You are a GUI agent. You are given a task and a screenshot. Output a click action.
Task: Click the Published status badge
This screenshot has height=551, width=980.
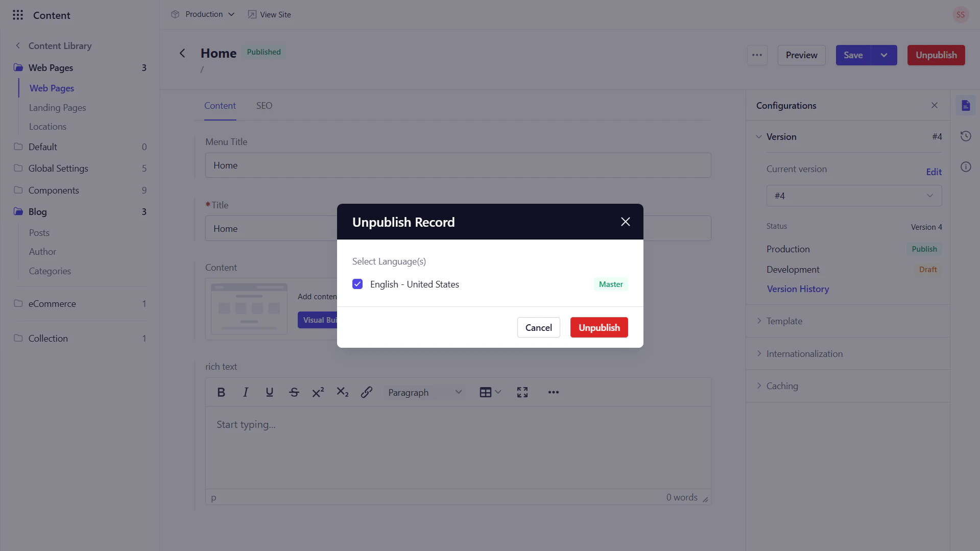(x=264, y=52)
